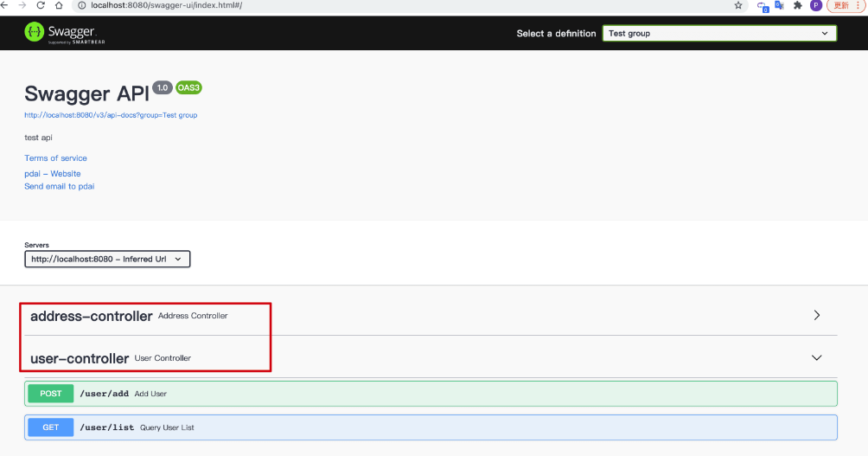Collapse the user-controller section arrow
Viewport: 868px width, 456px height.
click(x=816, y=357)
